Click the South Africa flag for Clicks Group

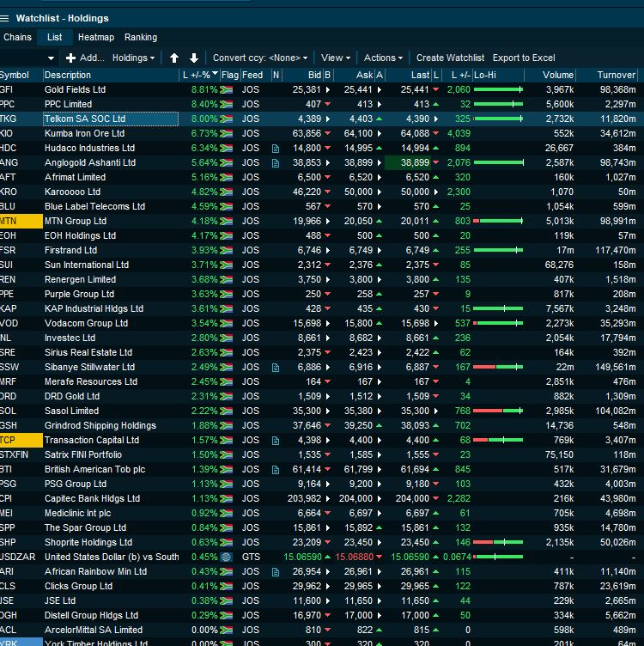(x=226, y=586)
